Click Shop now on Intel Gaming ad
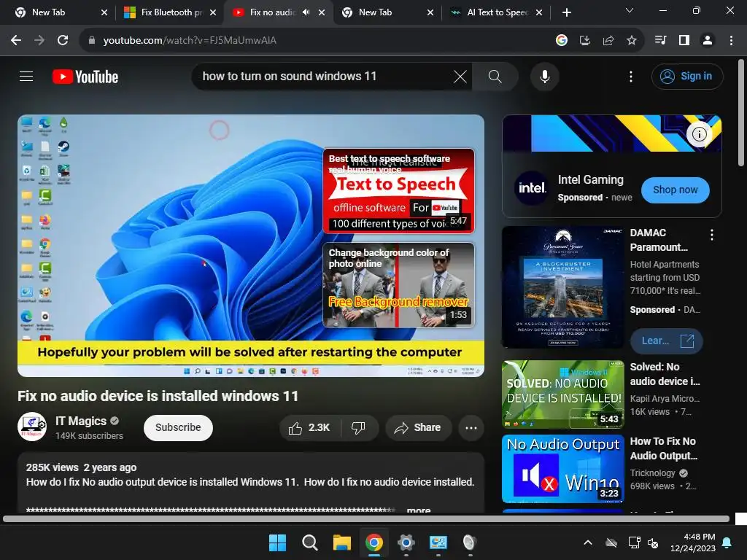The image size is (747, 560). (675, 190)
